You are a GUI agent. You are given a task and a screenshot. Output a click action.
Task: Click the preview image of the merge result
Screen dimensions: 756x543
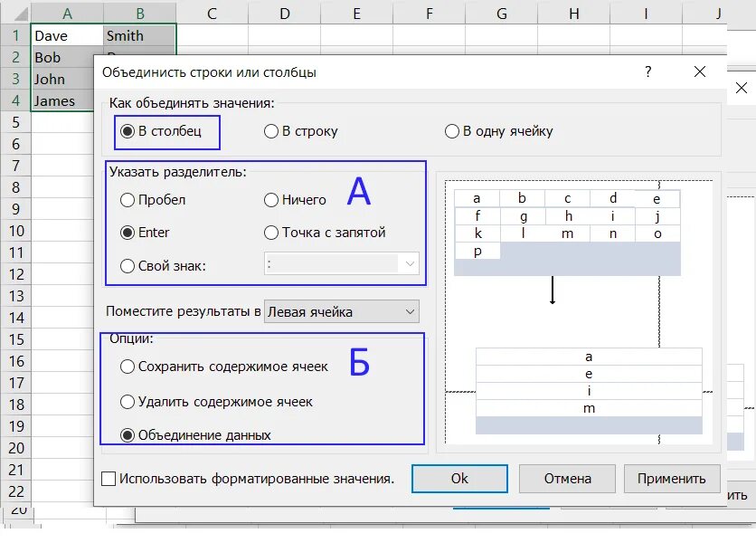tap(579, 312)
